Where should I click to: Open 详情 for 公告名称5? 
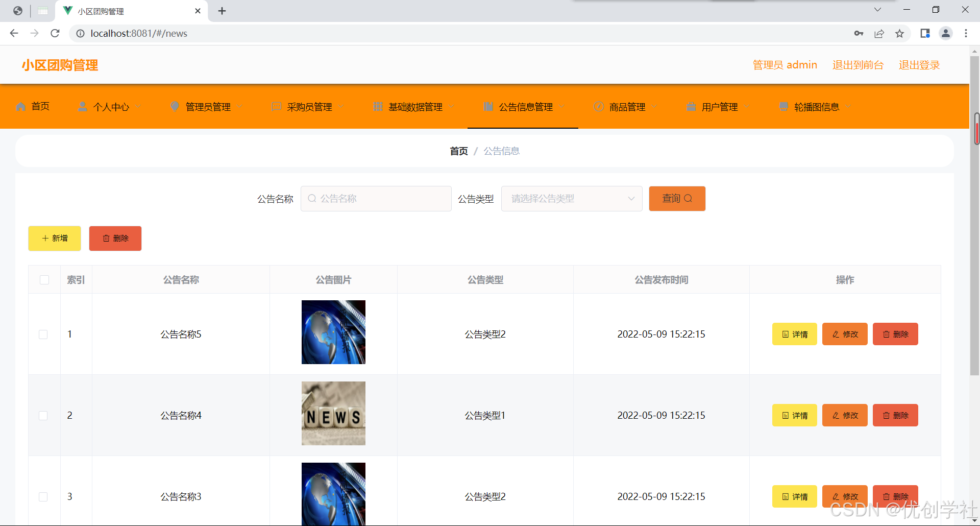795,334
